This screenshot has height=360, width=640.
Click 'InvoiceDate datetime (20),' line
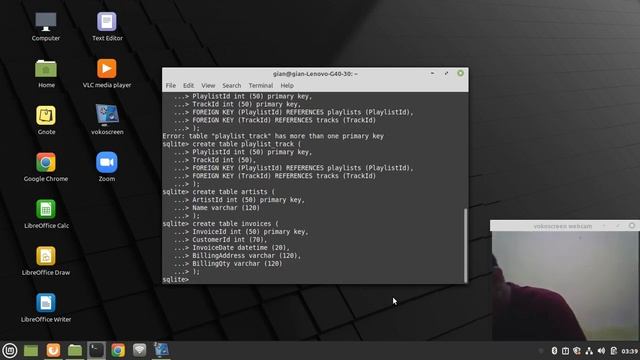click(x=241, y=248)
